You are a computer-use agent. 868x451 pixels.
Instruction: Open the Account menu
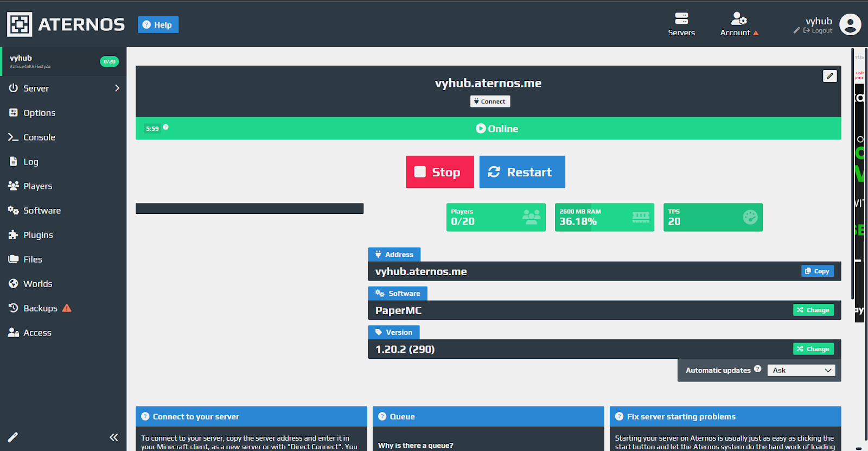coord(739,24)
